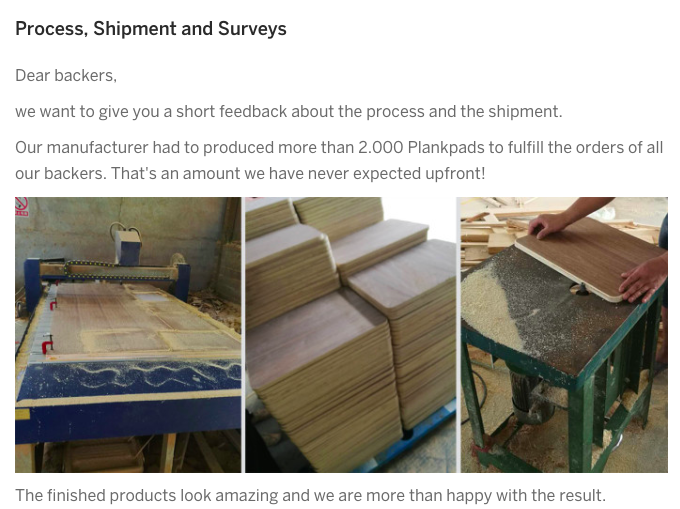This screenshot has width=680, height=509.
Task: Click the hand holding the board's left edge
Action: click(x=549, y=225)
